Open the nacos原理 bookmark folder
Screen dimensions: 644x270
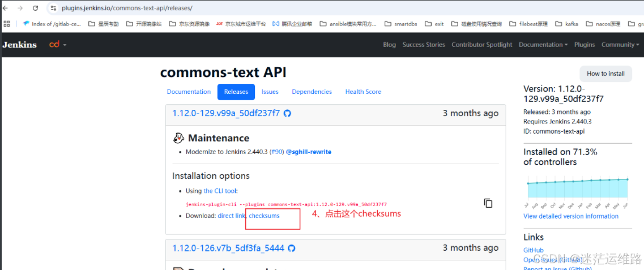(x=603, y=24)
